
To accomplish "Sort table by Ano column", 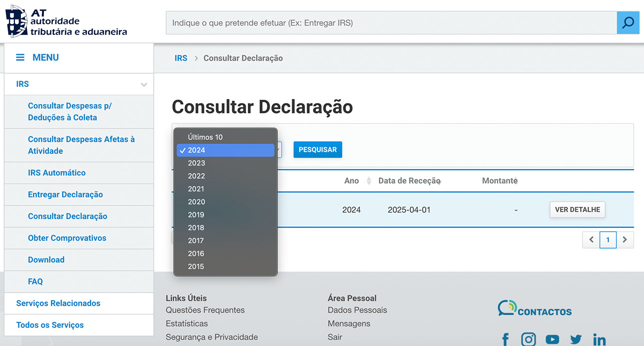I will click(368, 181).
